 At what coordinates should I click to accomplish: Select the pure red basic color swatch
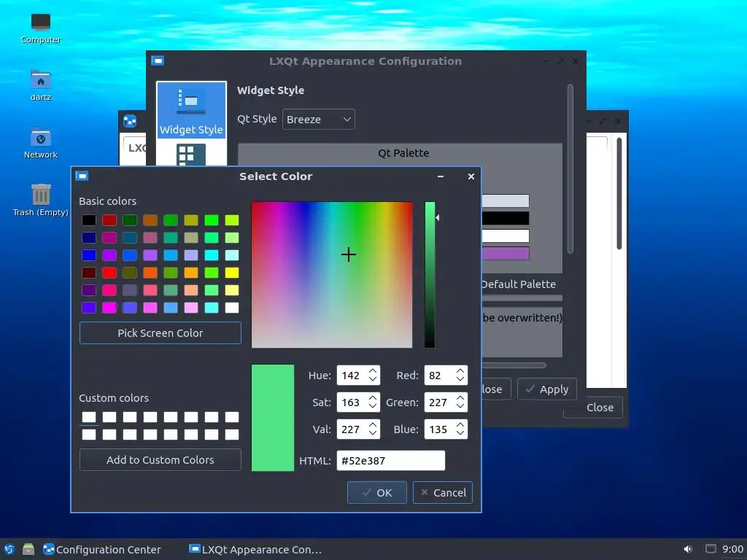[109, 273]
